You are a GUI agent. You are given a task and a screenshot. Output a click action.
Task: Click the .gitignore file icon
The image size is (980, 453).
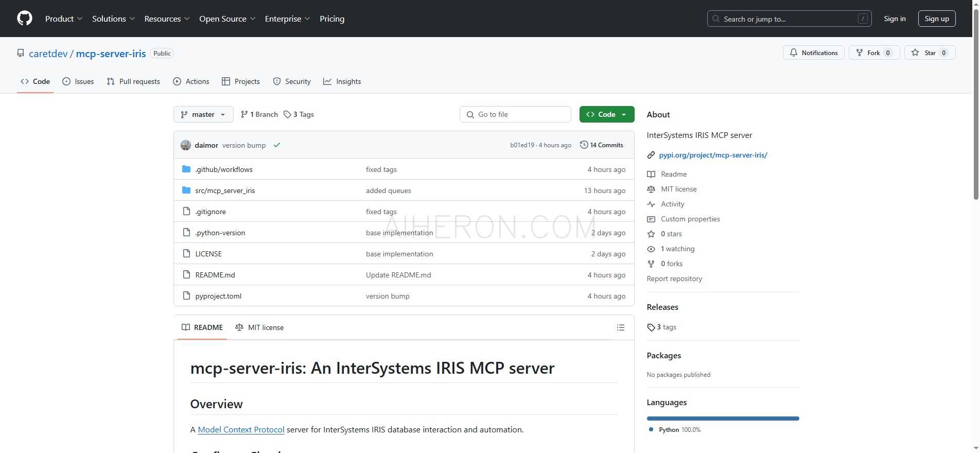[x=186, y=211]
